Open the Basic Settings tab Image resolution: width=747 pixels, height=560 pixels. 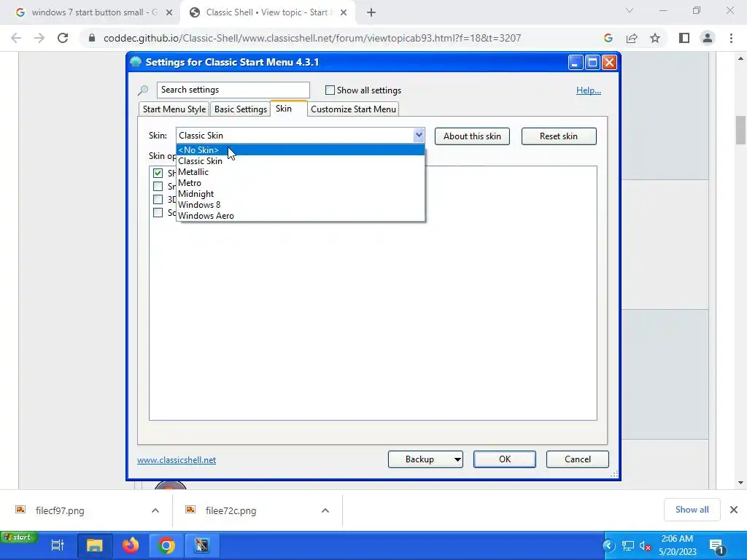241,109
